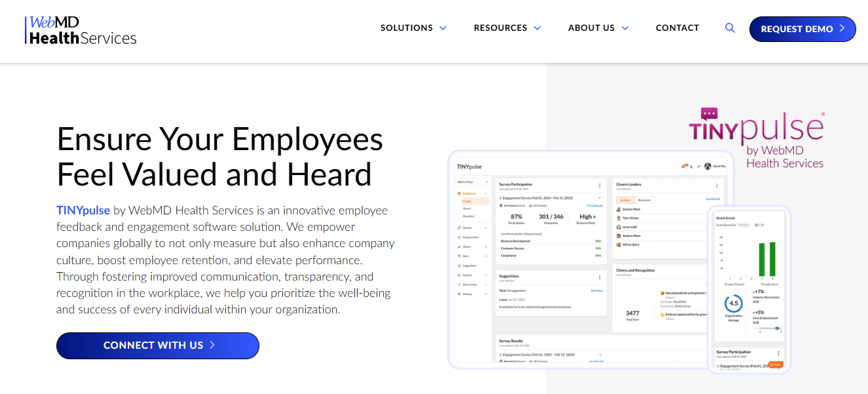868x394 pixels.
Task: Click the Request Demo button
Action: click(x=802, y=29)
